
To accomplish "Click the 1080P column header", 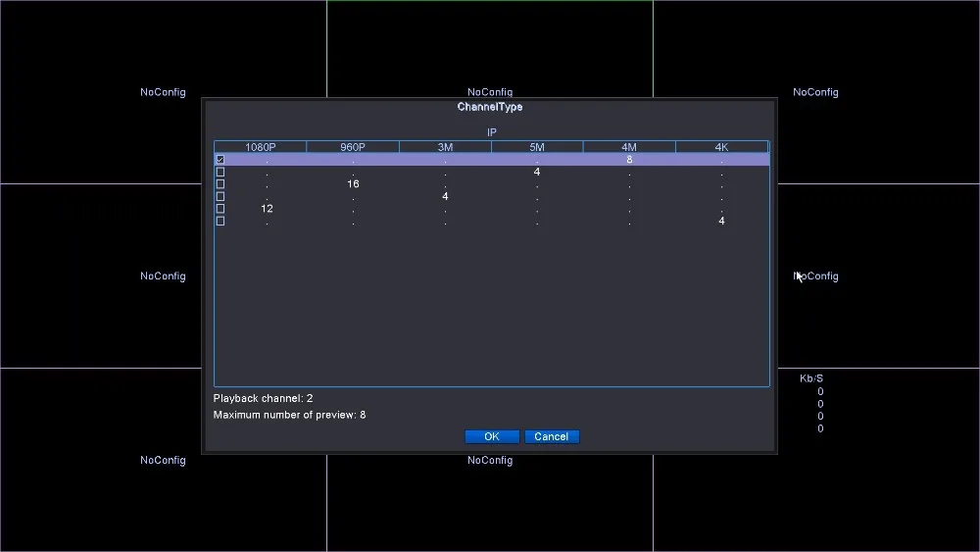I will (x=260, y=147).
